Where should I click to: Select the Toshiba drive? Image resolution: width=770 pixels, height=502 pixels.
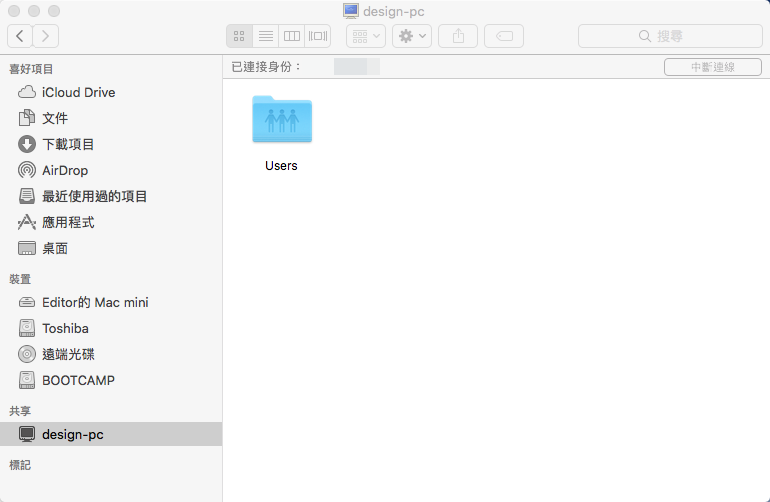point(111,328)
